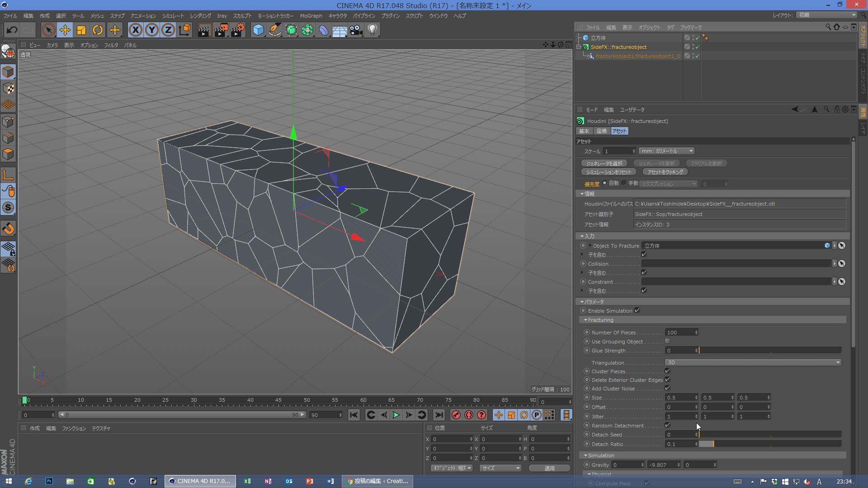The image size is (868, 488).
Task: Collapse the 入力 section
Action: 582,236
